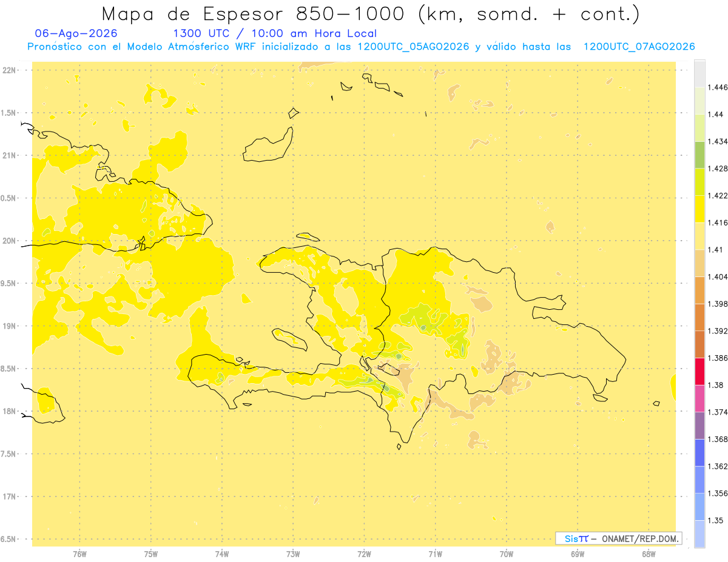
Task: Click the legend value 1.35
Action: 715,520
